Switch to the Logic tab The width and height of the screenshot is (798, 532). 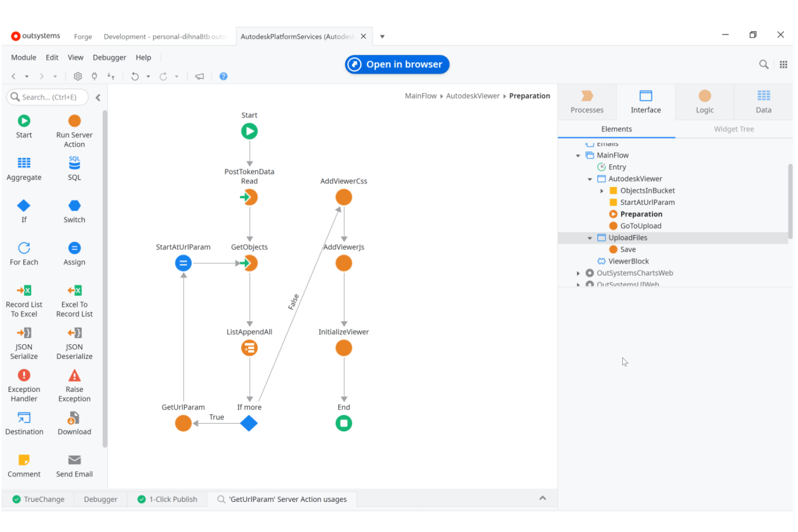point(704,102)
